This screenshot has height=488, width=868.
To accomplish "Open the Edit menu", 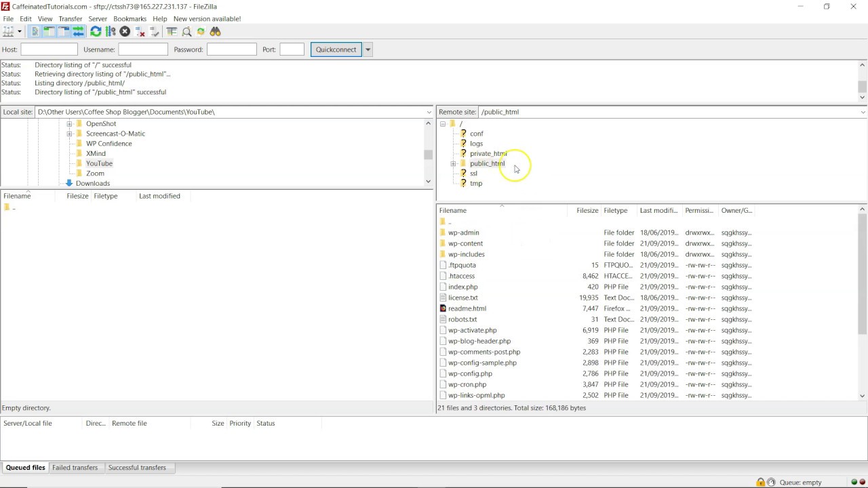I will tap(26, 19).
